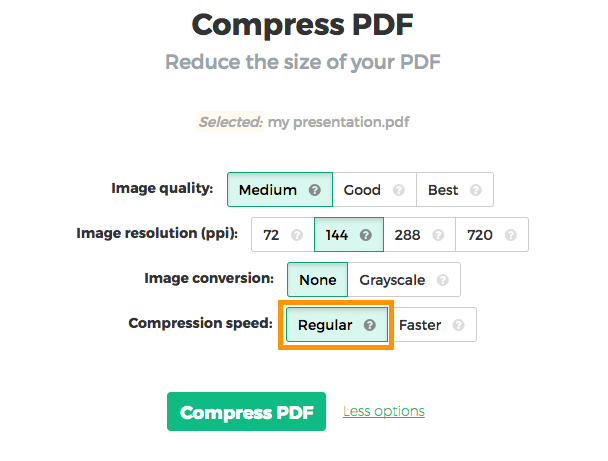Image resolution: width=608 pixels, height=461 pixels.
Task: Select Best image quality
Action: point(443,190)
